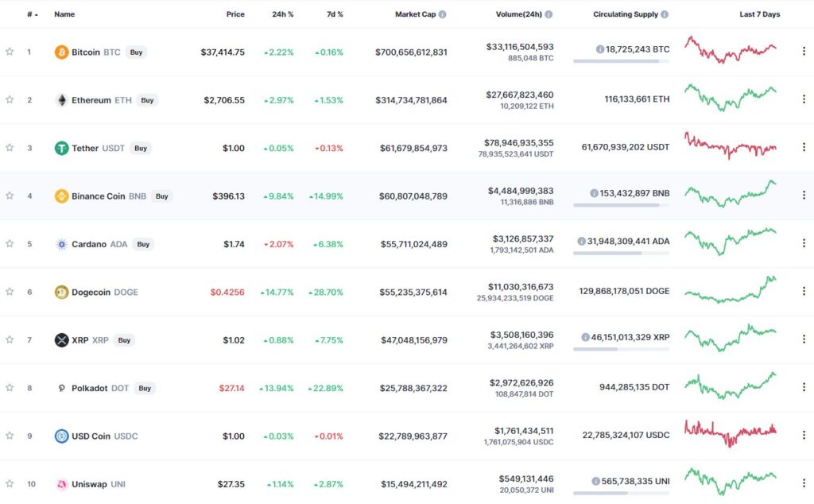Open the more options menu for Uniswap
The width and height of the screenshot is (814, 504).
point(804,483)
